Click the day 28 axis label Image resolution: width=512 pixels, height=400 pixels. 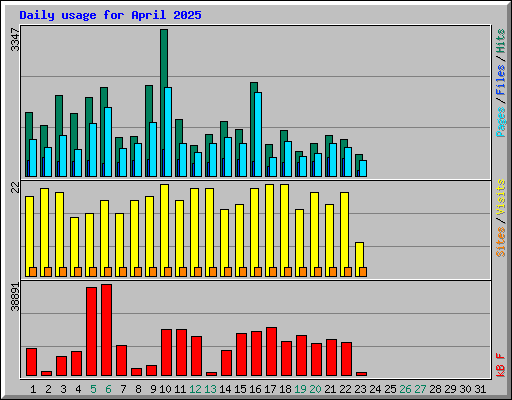[435, 389]
